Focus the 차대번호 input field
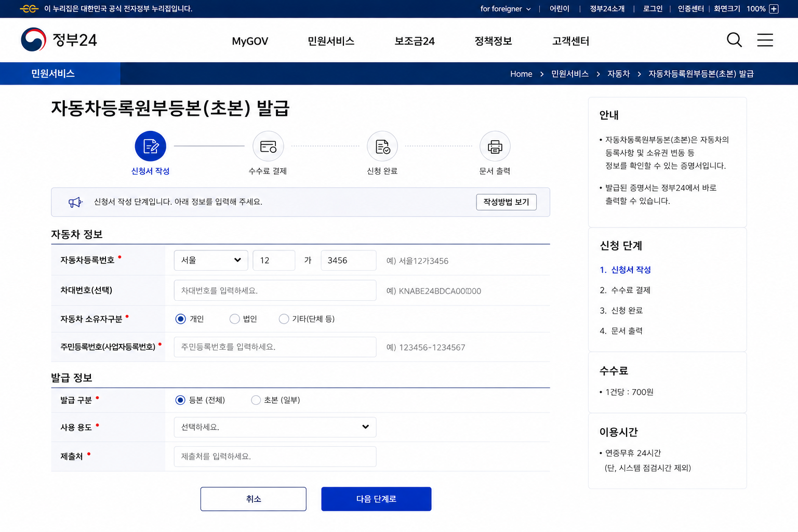 pos(275,290)
